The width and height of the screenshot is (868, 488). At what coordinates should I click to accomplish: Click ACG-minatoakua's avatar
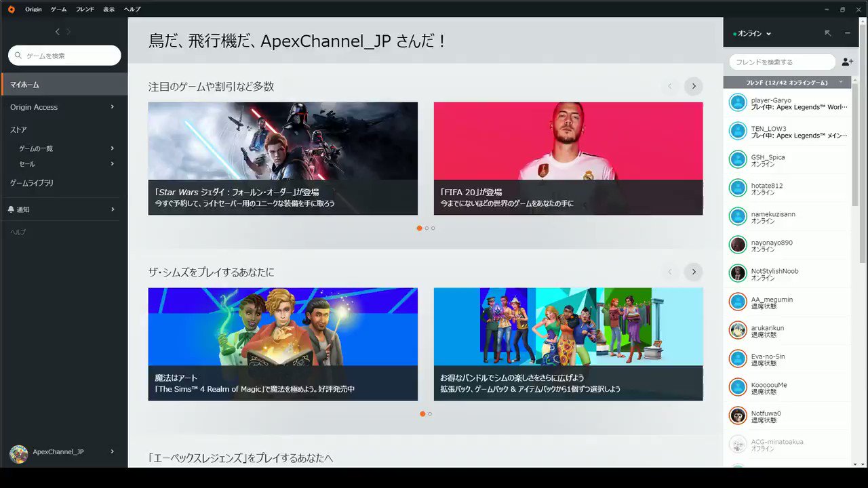click(738, 445)
